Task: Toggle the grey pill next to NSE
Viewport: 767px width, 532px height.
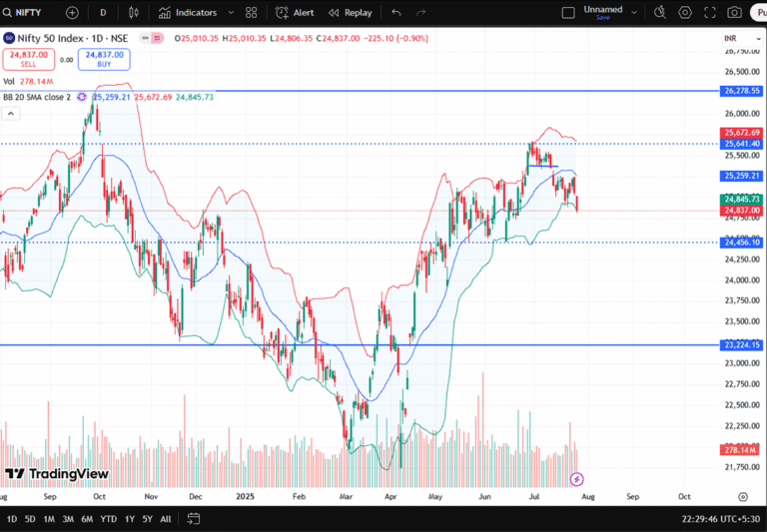Action: [x=145, y=38]
